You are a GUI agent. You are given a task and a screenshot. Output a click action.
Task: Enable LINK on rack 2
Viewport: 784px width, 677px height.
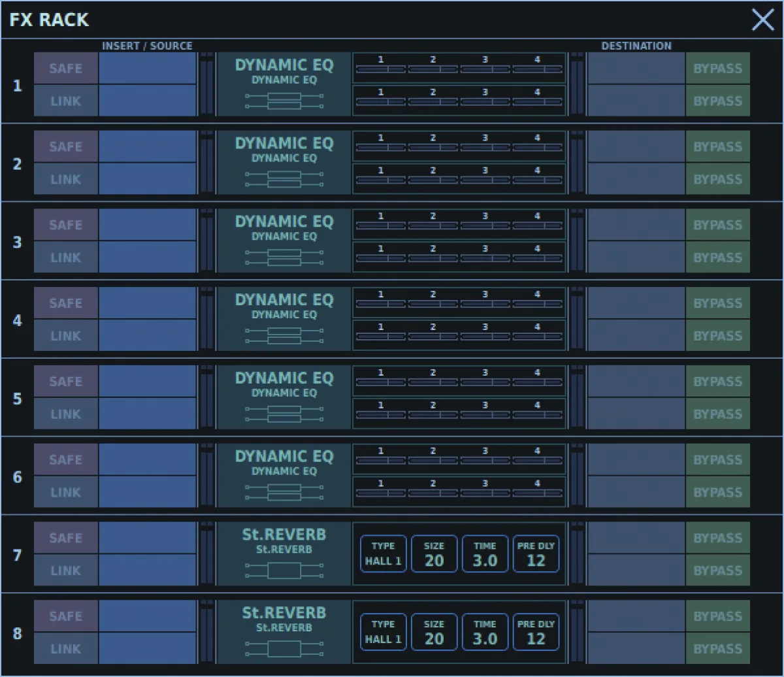[x=66, y=179]
